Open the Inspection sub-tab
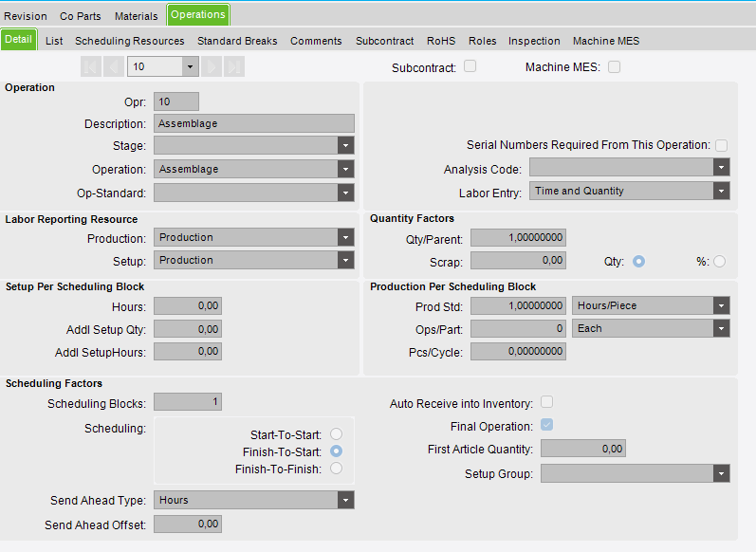 [x=534, y=41]
